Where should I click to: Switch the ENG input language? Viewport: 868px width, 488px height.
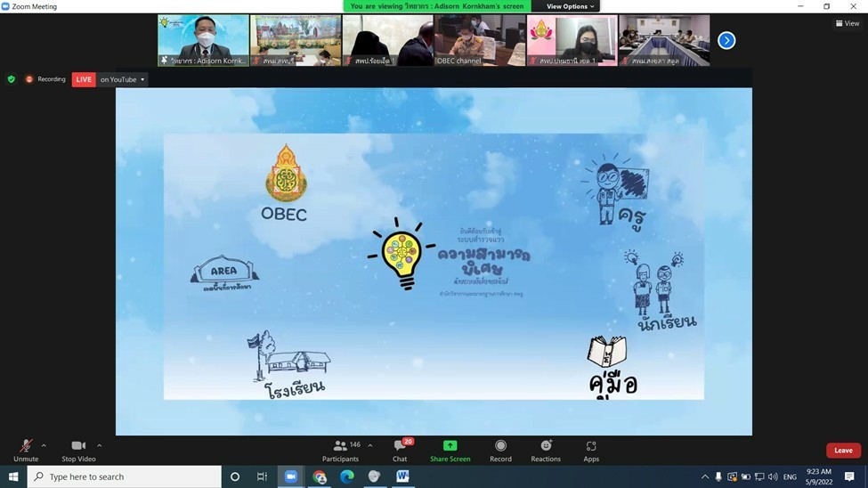790,476
